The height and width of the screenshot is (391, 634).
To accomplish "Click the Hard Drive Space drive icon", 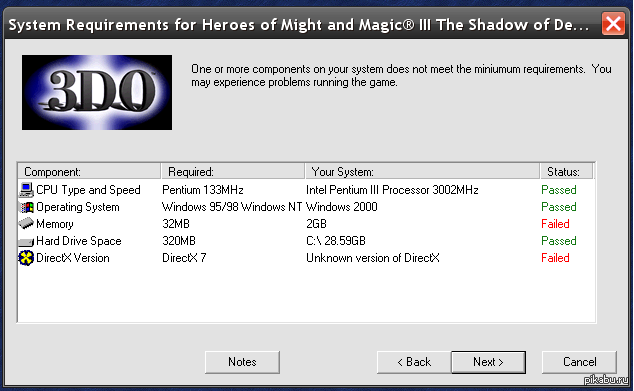I will (x=26, y=241).
